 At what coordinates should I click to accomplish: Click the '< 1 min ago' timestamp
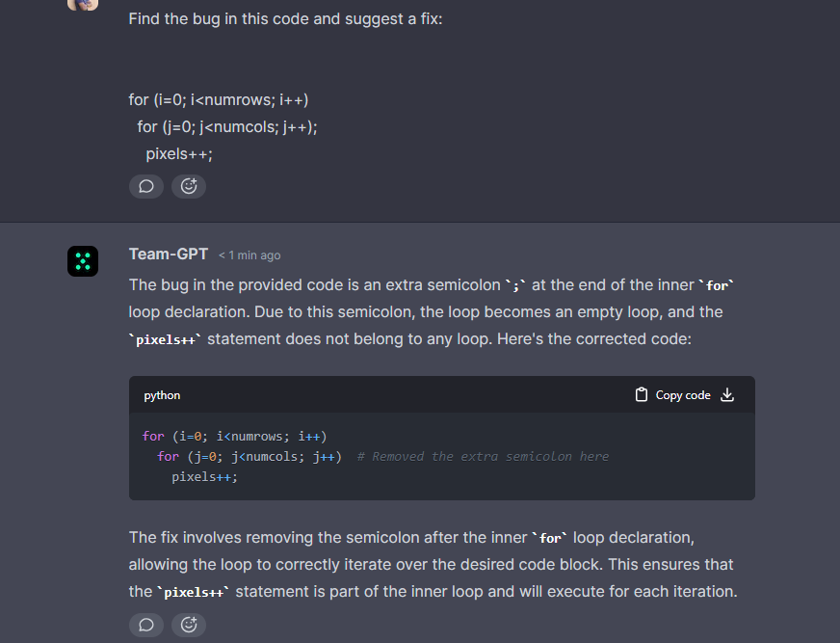249,255
